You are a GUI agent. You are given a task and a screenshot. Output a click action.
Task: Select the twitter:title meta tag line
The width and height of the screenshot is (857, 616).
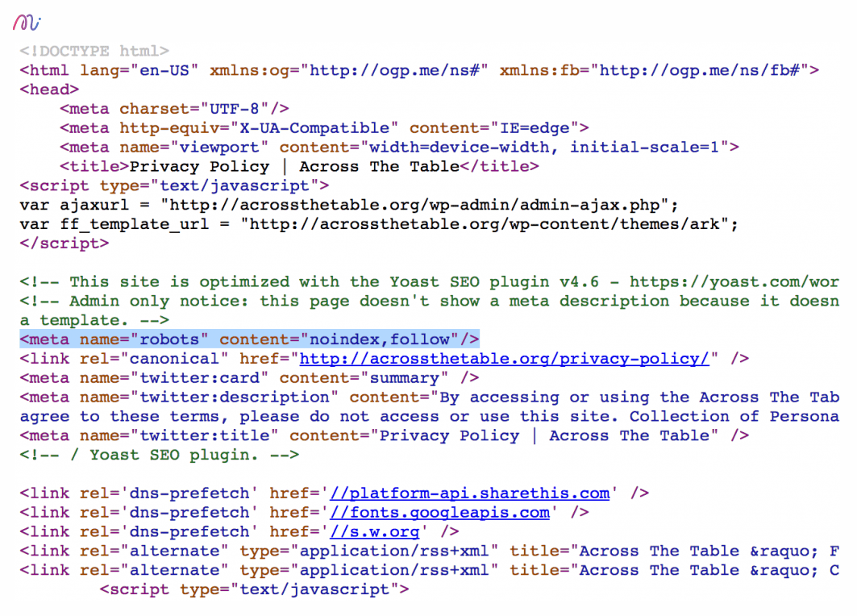[x=385, y=435]
